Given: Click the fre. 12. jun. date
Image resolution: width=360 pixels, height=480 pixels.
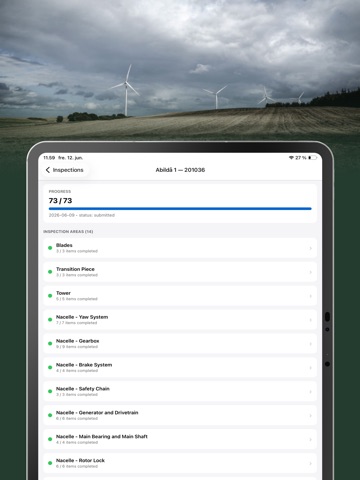Looking at the screenshot, I should click(71, 158).
